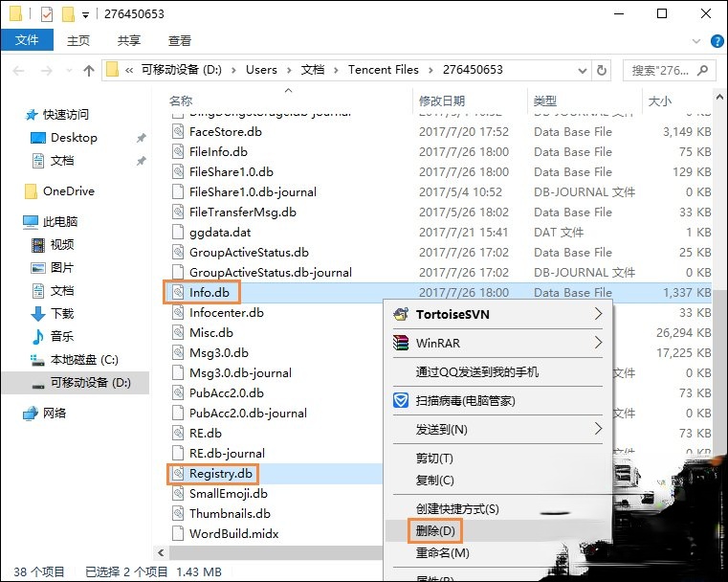
Task: Open the address bar history dropdown
Action: click(583, 71)
